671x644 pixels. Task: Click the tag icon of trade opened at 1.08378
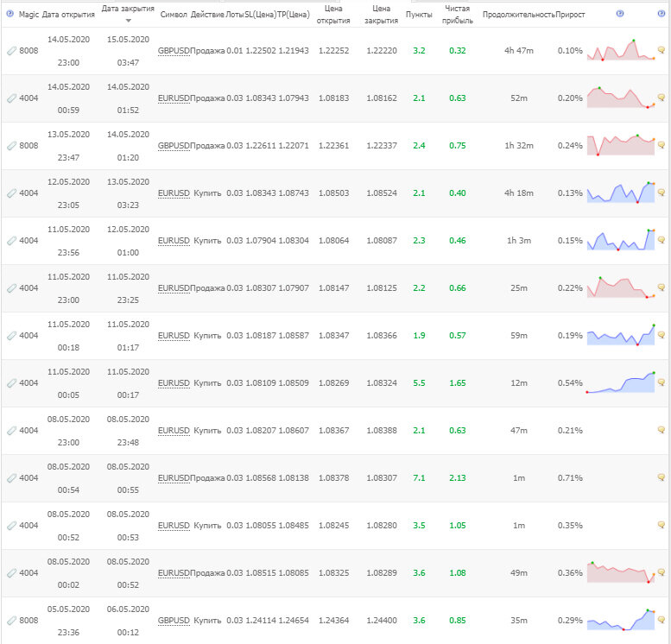click(11, 478)
